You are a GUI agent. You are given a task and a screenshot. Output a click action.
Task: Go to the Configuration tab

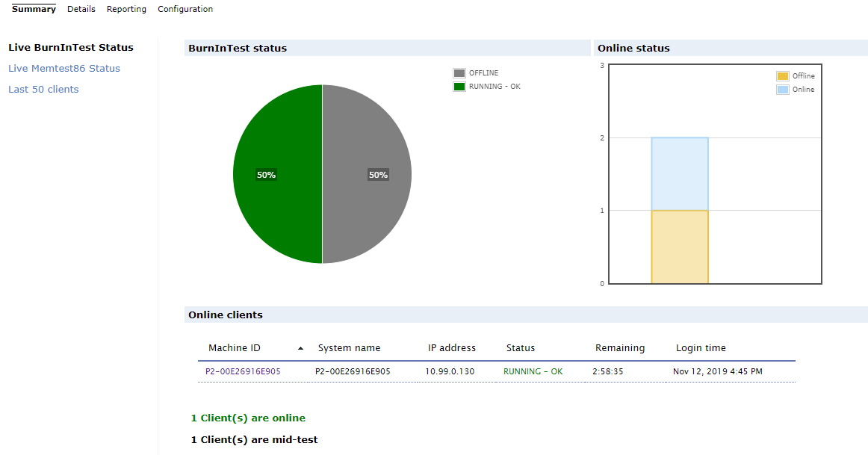tap(185, 9)
